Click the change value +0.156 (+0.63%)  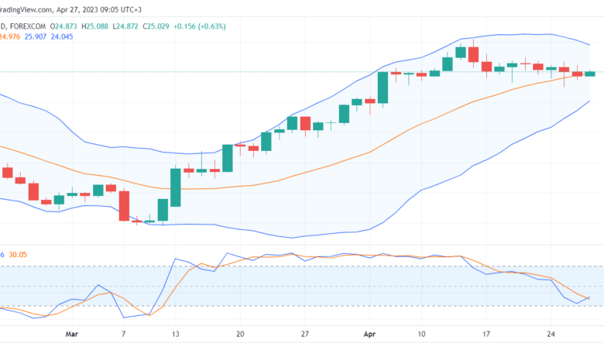tap(200, 26)
